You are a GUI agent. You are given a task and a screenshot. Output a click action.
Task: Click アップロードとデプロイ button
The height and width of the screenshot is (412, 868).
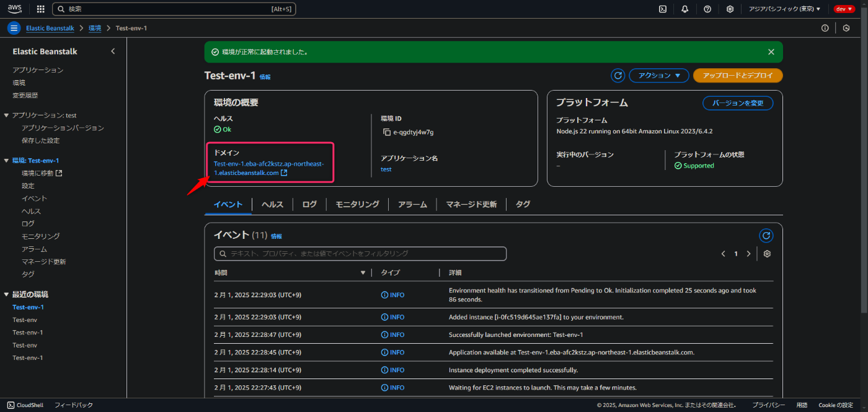[x=738, y=76]
